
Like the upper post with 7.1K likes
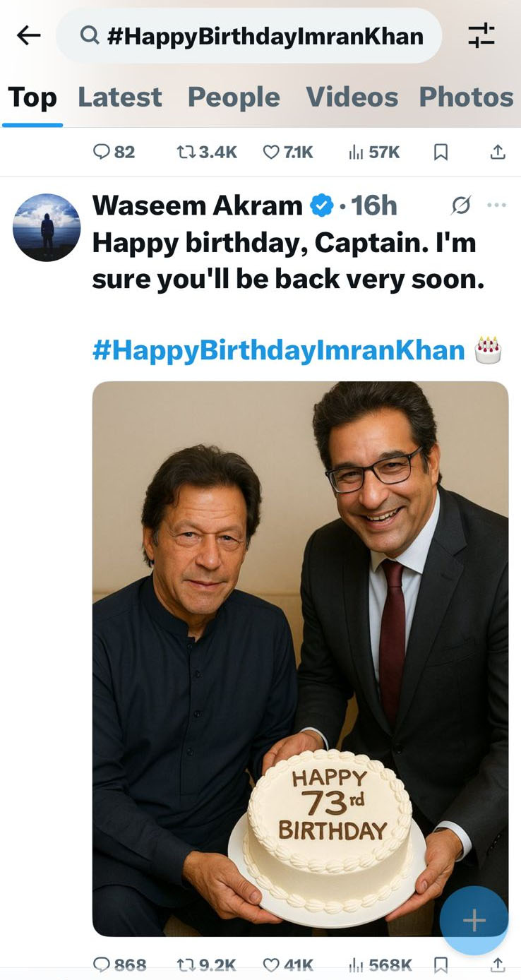[x=271, y=152]
